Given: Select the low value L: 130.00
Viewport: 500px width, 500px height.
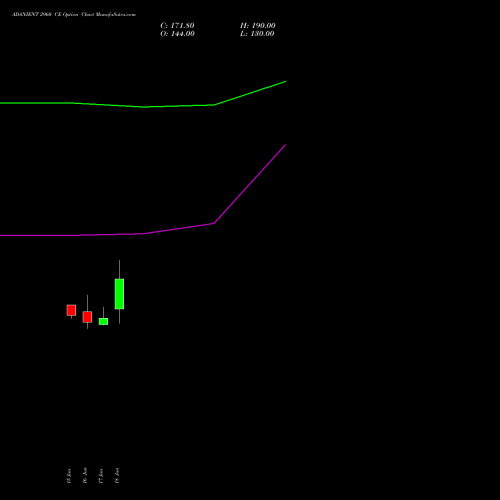Looking at the screenshot, I should (257, 34).
